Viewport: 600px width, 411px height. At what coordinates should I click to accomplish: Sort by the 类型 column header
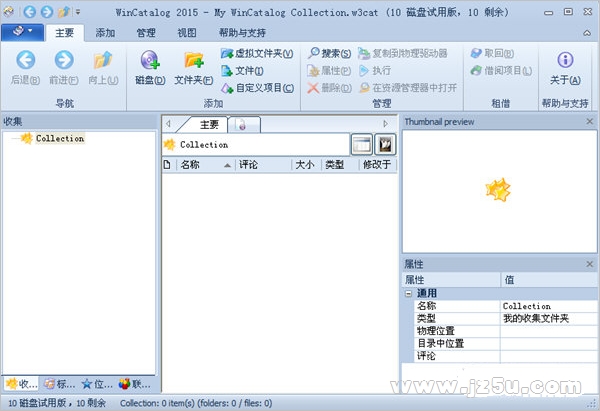coord(340,165)
